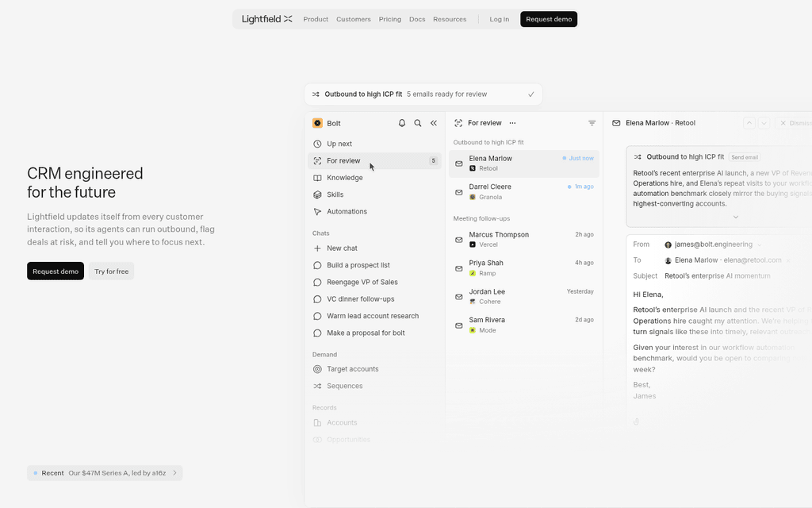Open search with the magnifier icon

417,123
